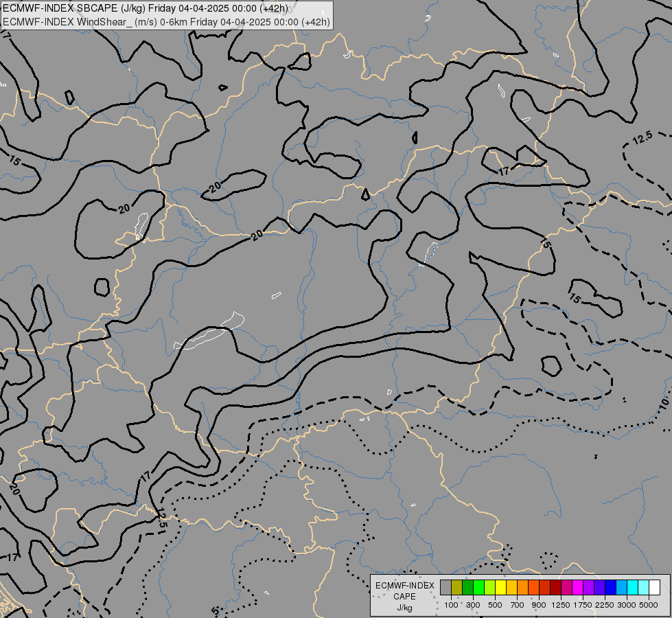Viewport: 672px width, 618px height.
Task: Select the bright cyan legend swatch
Action: 633,587
